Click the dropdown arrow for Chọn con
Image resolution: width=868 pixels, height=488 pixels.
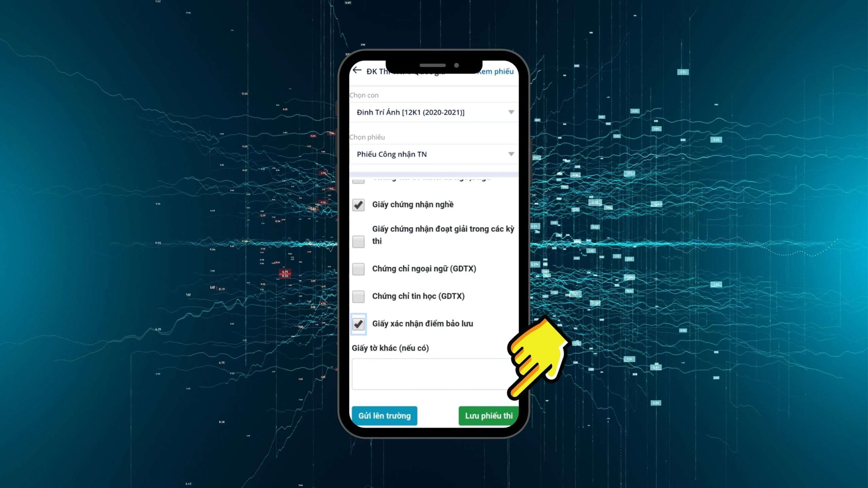click(x=510, y=112)
